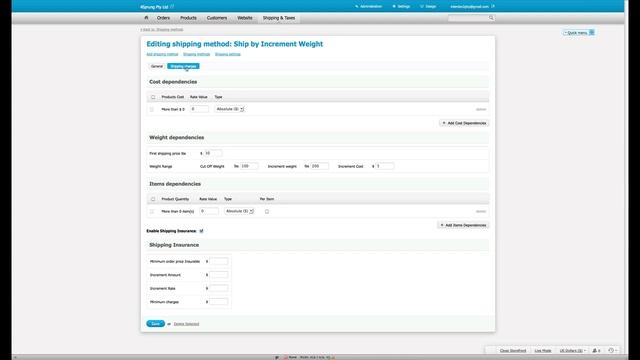Screen dimensions: 640x360
Task: Toggle select-all checkbox in Items dependencies header
Action: (x=153, y=199)
